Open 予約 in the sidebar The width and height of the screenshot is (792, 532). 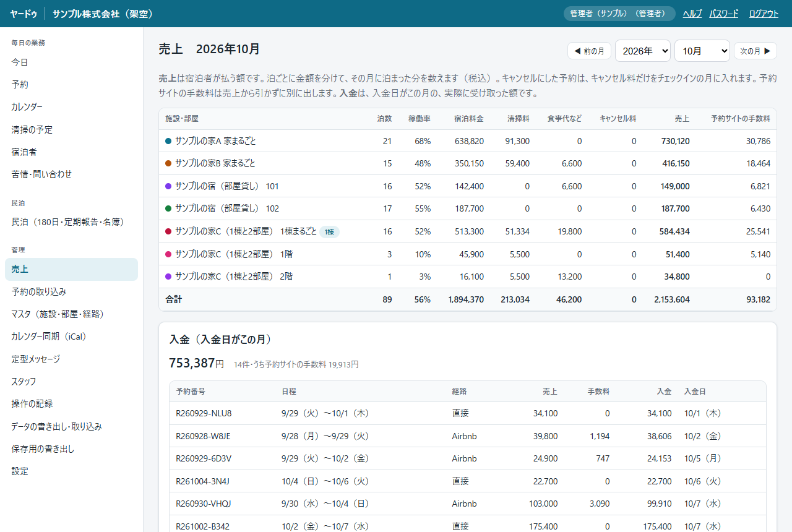coord(71,85)
